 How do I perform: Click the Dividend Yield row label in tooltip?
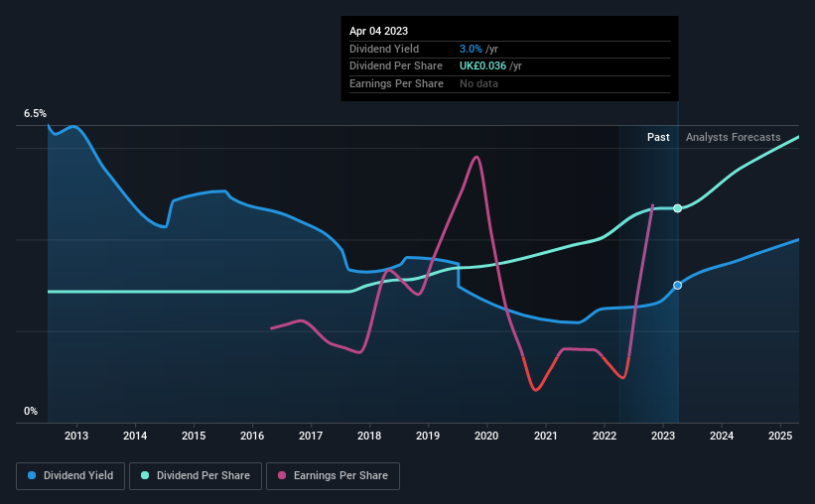pos(384,49)
